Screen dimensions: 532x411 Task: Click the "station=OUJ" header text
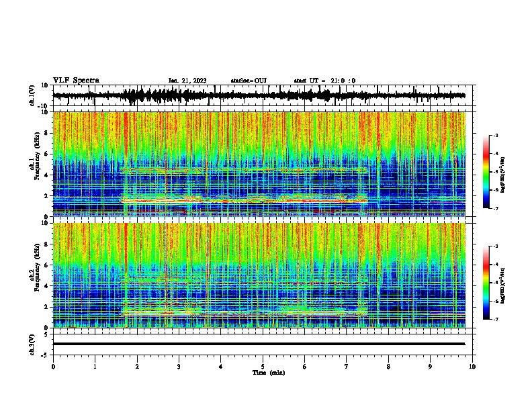click(x=249, y=81)
